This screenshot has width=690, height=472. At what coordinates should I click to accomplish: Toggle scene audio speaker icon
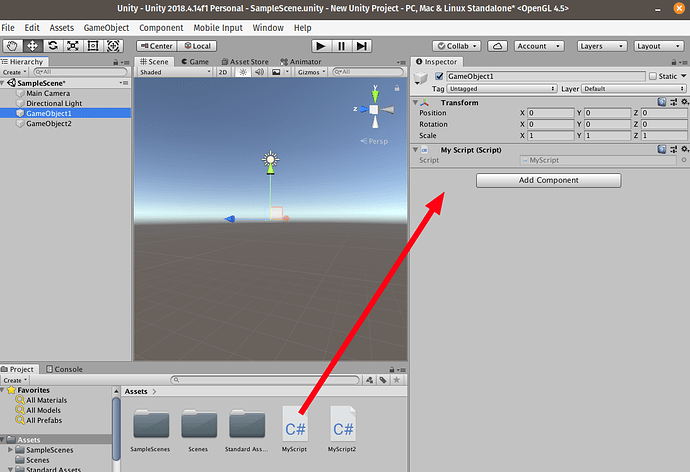(x=259, y=72)
